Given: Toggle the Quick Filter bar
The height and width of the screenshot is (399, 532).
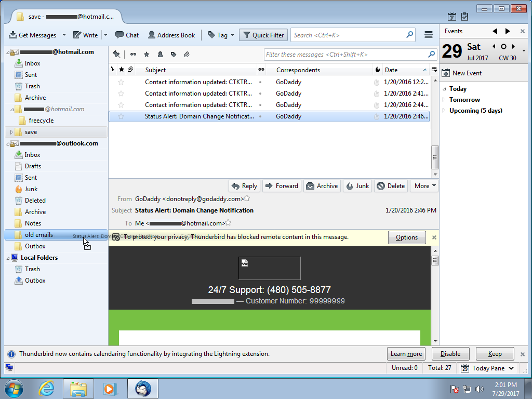Looking at the screenshot, I should click(263, 35).
